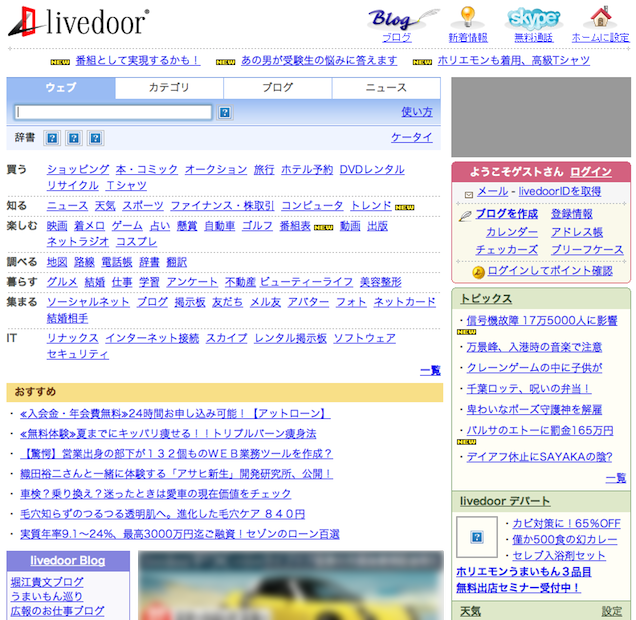Image resolution: width=636 pixels, height=620 pixels.
Task: Switch to the カテゴリ search tab
Action: coord(169,88)
